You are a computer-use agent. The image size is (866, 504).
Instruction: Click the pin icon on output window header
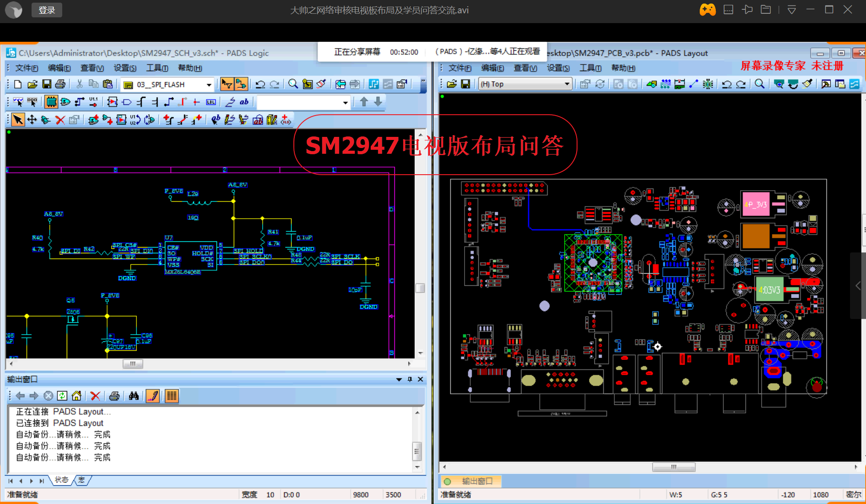[x=410, y=380]
